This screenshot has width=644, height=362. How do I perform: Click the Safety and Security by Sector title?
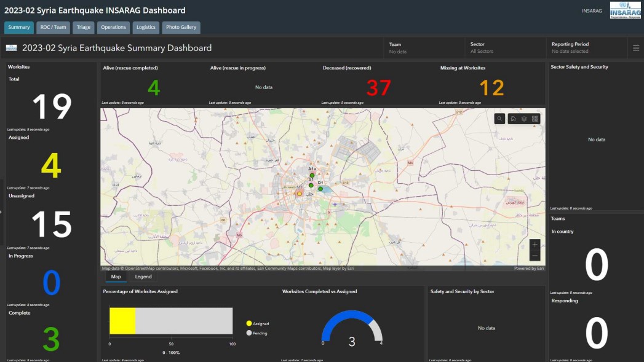462,291
